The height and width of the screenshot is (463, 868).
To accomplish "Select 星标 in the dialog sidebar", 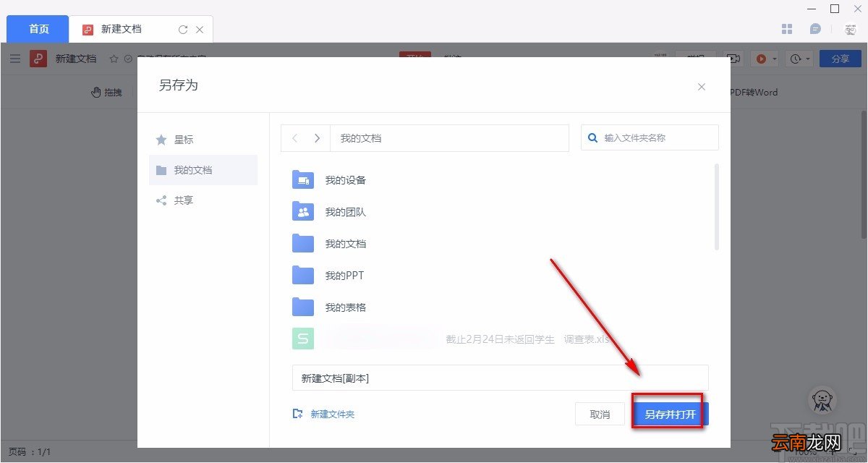I will click(203, 140).
